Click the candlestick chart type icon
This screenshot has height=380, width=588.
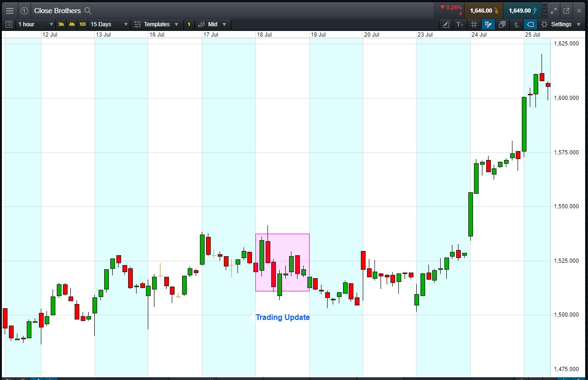point(202,24)
